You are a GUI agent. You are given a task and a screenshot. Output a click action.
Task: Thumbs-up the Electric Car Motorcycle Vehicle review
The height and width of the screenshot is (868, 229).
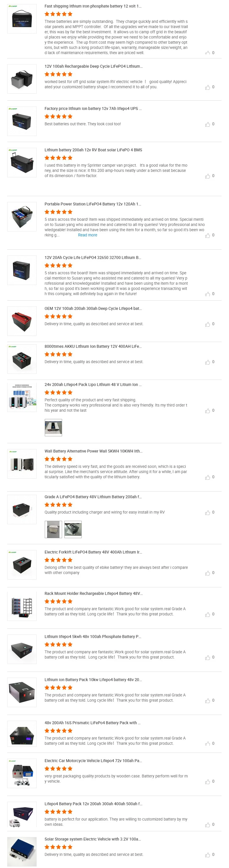click(207, 782)
